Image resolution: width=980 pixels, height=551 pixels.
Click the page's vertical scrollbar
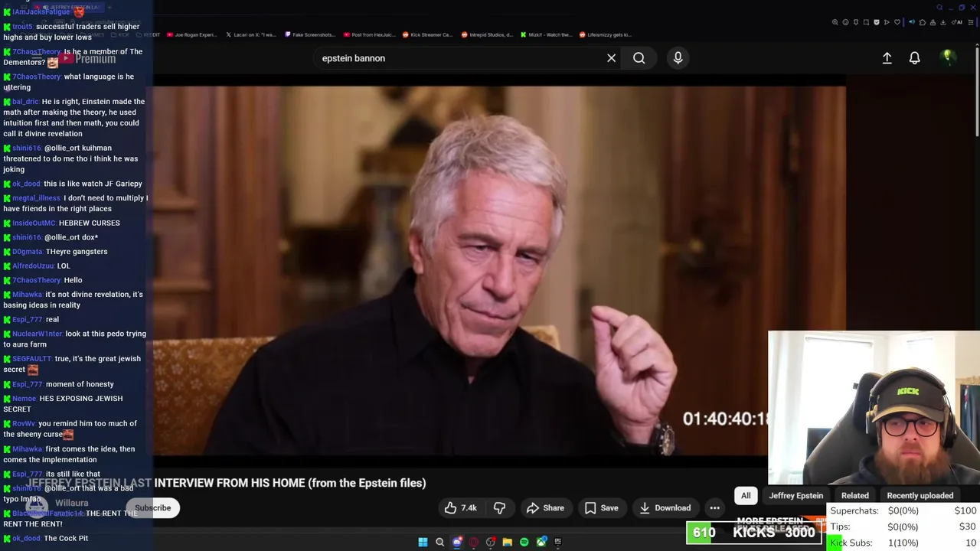(x=976, y=92)
